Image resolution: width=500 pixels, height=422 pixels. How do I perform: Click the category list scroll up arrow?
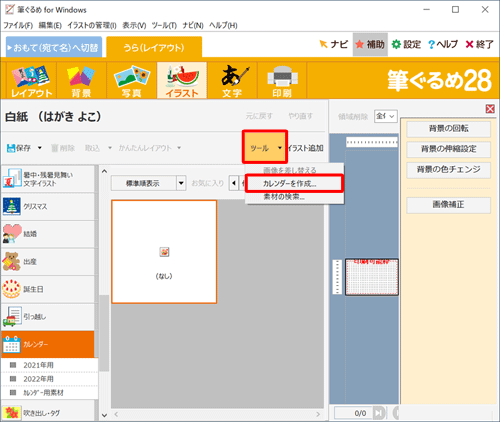coord(104,171)
